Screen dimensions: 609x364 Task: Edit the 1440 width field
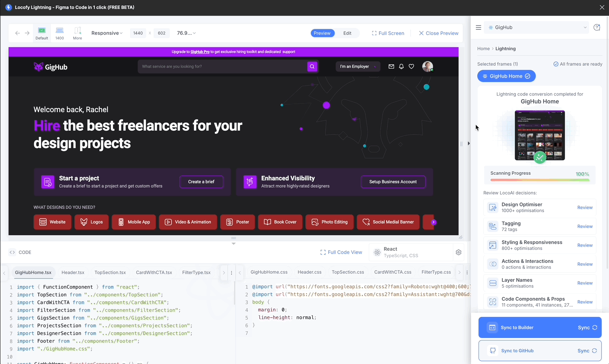pyautogui.click(x=138, y=33)
